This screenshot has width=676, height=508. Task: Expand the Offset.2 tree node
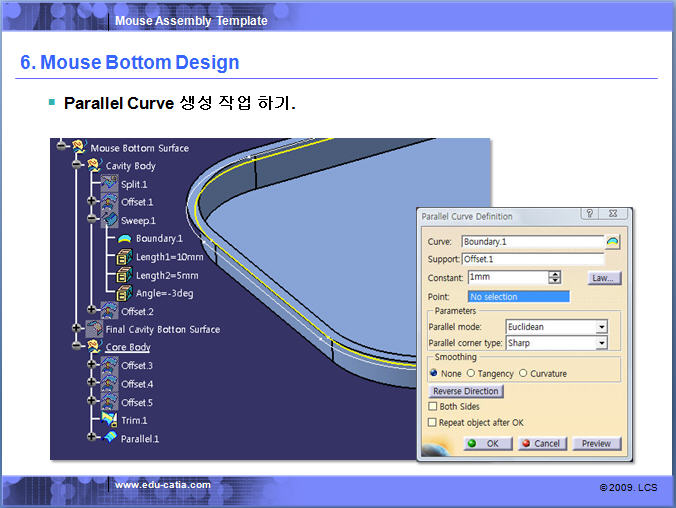pos(92,311)
